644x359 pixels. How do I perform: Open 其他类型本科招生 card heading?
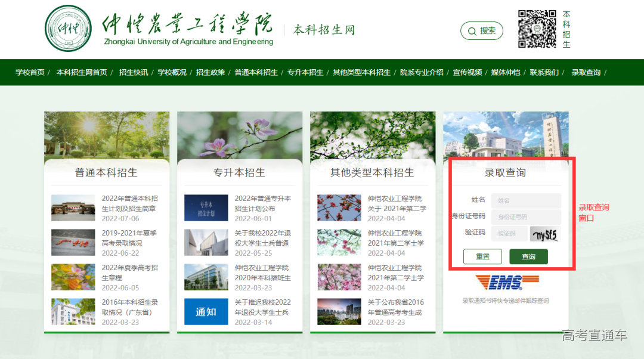click(x=372, y=172)
